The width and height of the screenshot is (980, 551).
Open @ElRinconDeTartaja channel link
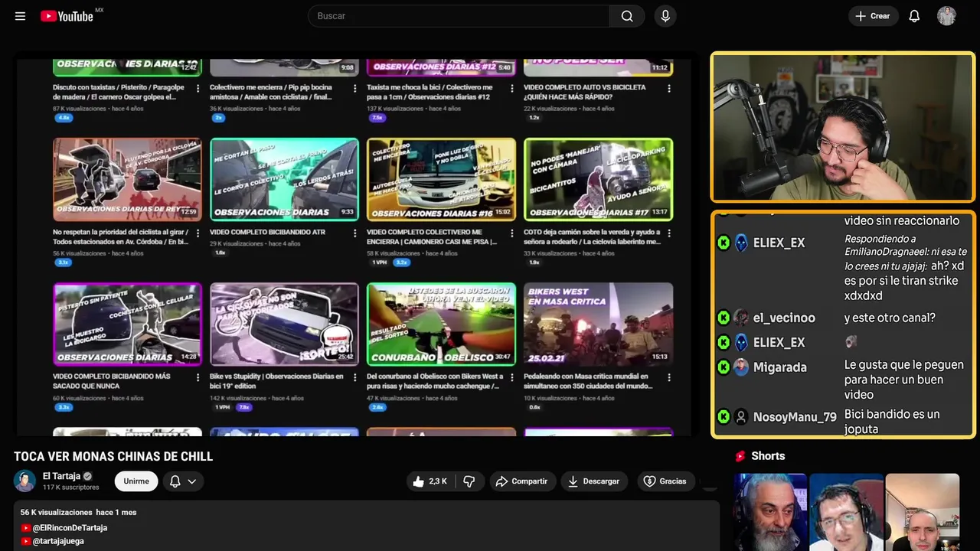[x=70, y=528]
